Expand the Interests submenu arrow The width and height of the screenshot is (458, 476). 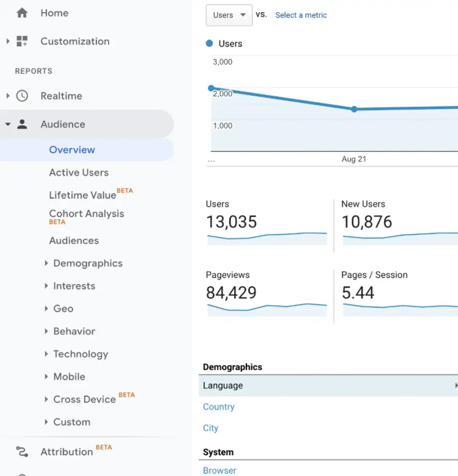point(46,286)
